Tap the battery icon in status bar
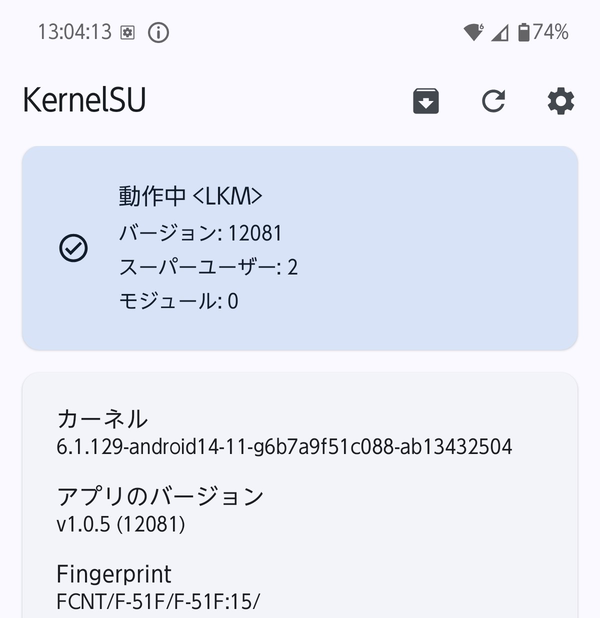 coord(523,33)
